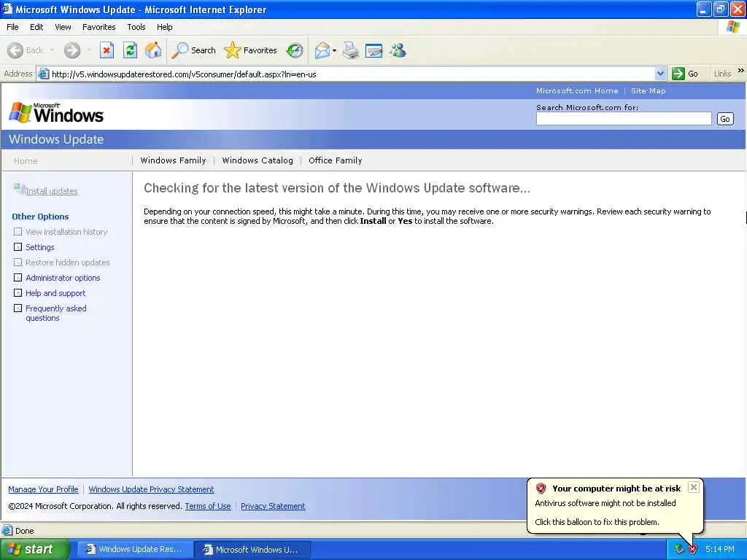
Task: Open Frequently asked questions link
Action: click(x=56, y=313)
